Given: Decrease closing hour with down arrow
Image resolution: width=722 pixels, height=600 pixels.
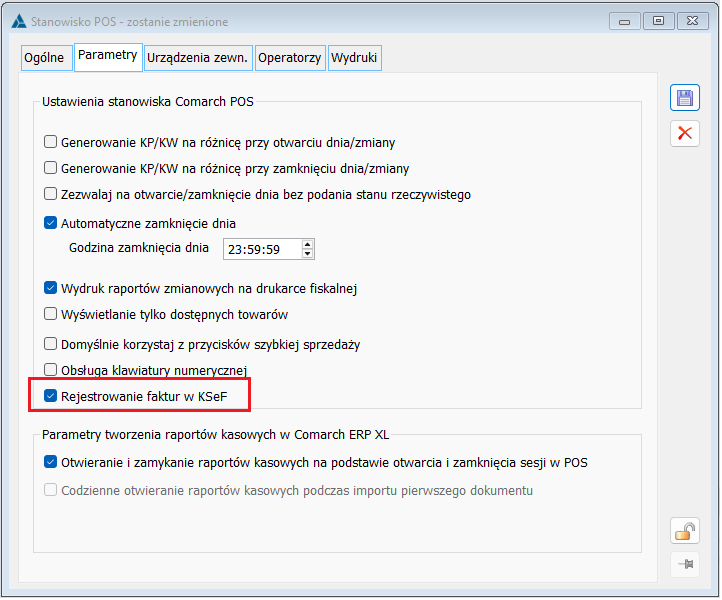Looking at the screenshot, I should [308, 254].
